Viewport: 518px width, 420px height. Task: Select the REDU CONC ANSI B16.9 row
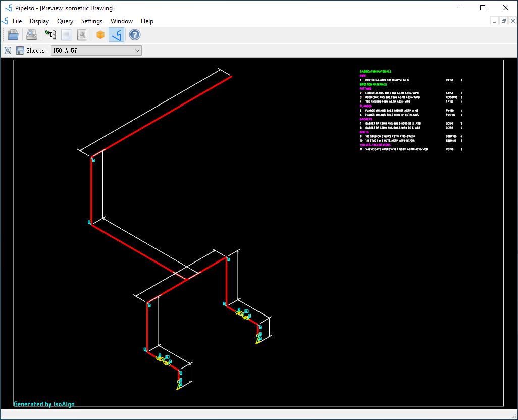(x=411, y=97)
